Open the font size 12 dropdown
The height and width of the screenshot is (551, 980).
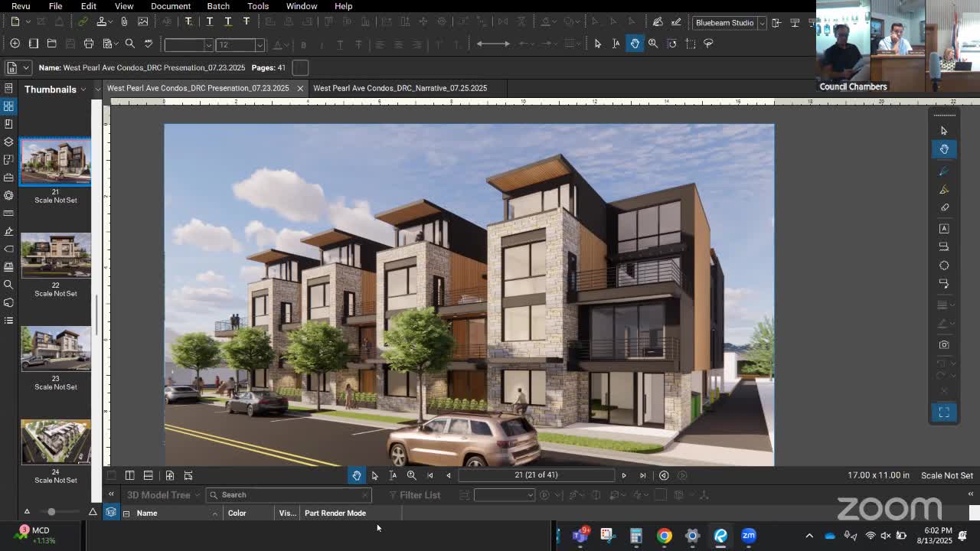(x=260, y=45)
